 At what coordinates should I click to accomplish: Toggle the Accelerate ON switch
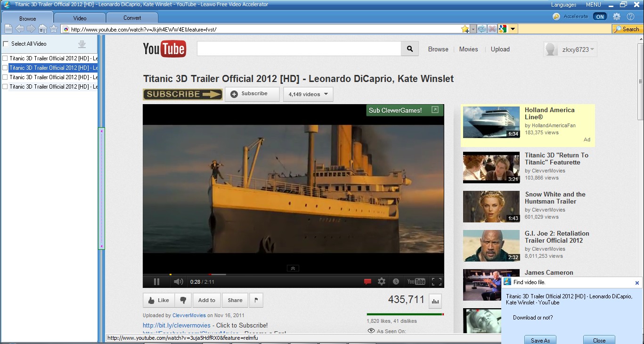[x=600, y=16]
